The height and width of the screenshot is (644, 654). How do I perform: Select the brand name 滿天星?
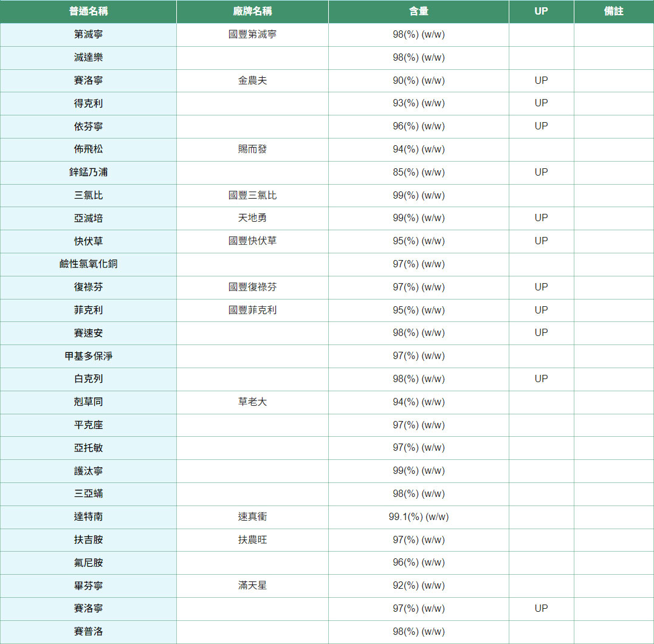[252, 586]
